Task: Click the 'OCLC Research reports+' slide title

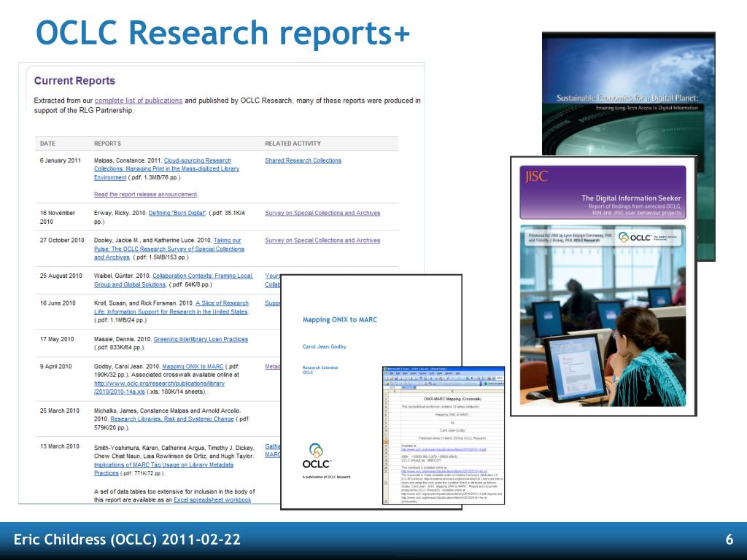Action: point(222,32)
